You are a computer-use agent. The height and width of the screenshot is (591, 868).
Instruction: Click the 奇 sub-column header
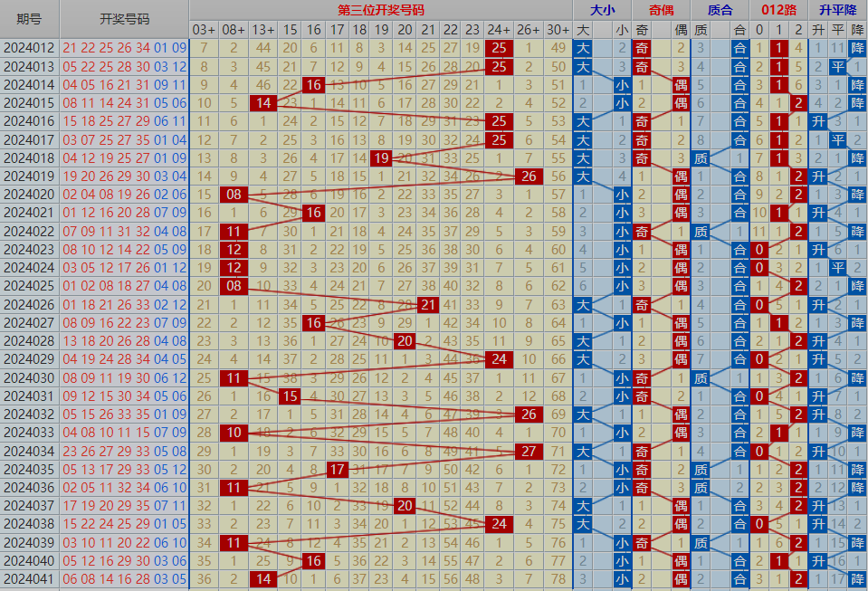[x=642, y=30]
